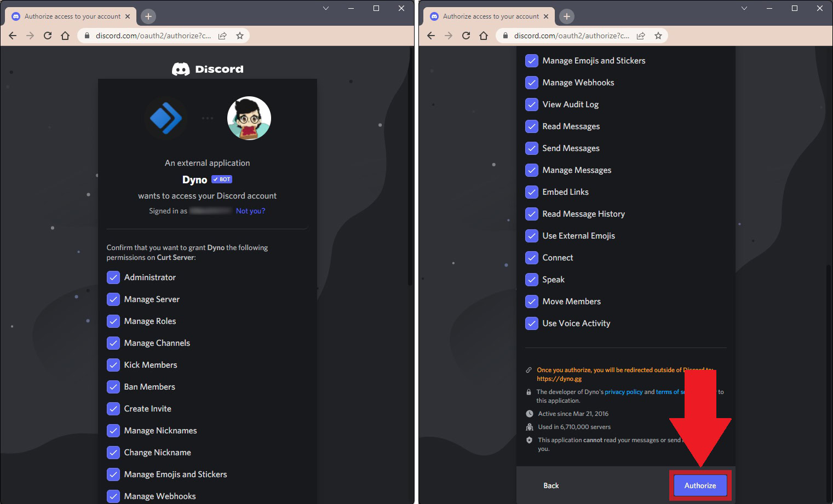This screenshot has width=833, height=504.
Task: Toggle the View Audit Log checkbox
Action: (532, 105)
